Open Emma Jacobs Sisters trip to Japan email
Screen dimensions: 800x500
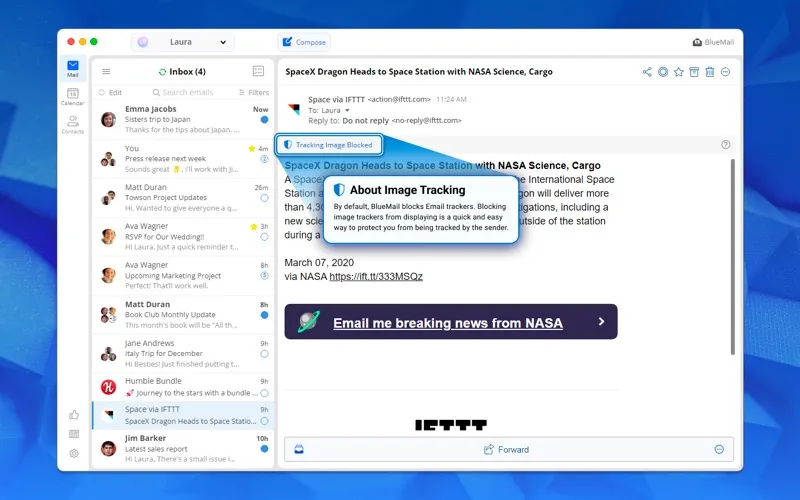(183, 119)
